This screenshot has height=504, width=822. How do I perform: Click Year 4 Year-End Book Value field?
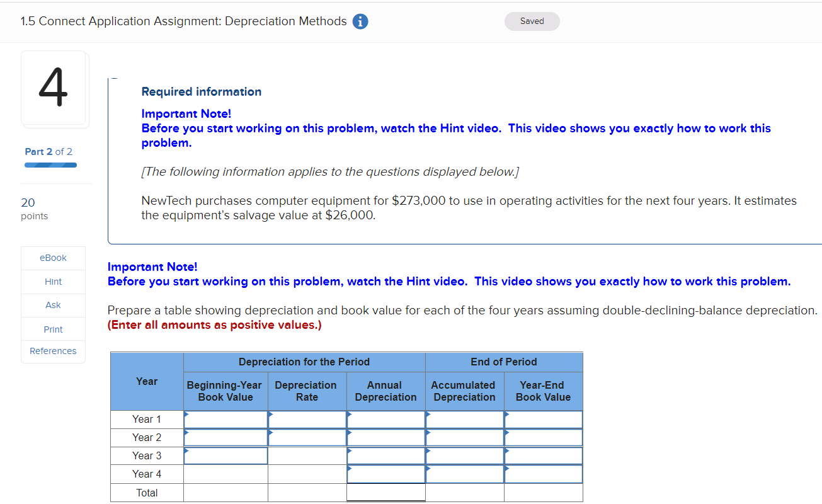542,473
